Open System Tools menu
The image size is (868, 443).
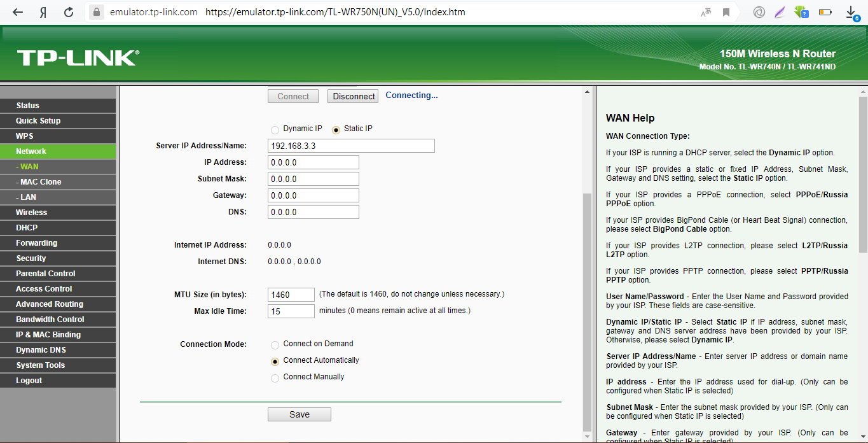[58, 365]
